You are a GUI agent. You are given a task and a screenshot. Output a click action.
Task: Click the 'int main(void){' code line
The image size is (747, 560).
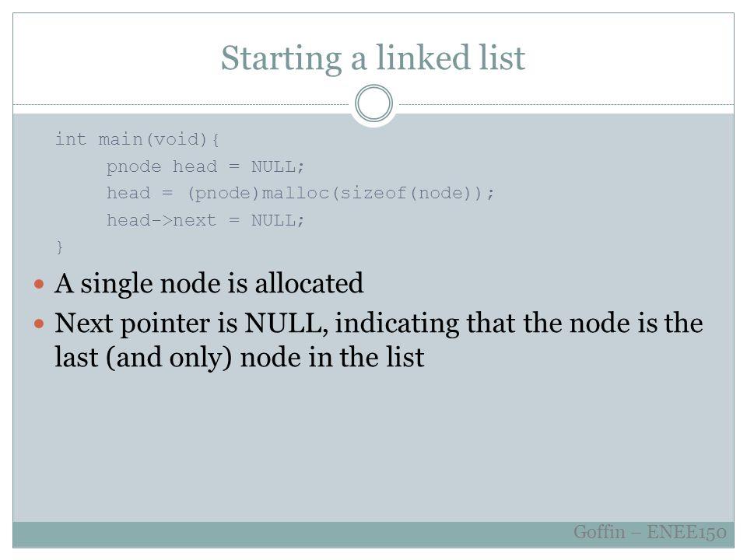[x=137, y=139]
